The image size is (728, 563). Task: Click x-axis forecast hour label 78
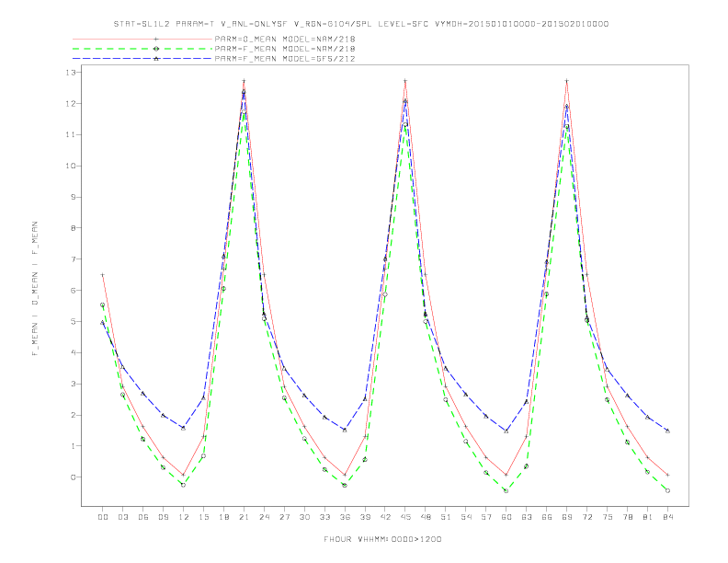(627, 517)
